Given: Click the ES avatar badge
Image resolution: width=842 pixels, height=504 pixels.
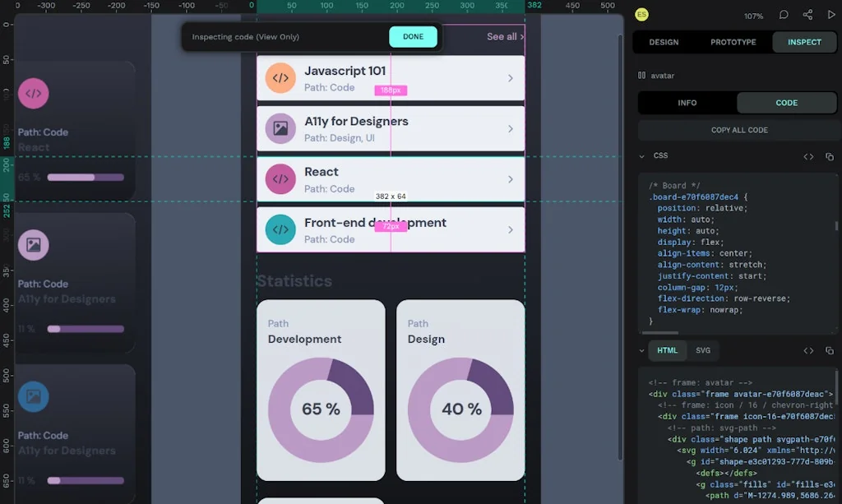Looking at the screenshot, I should pyautogui.click(x=641, y=14).
